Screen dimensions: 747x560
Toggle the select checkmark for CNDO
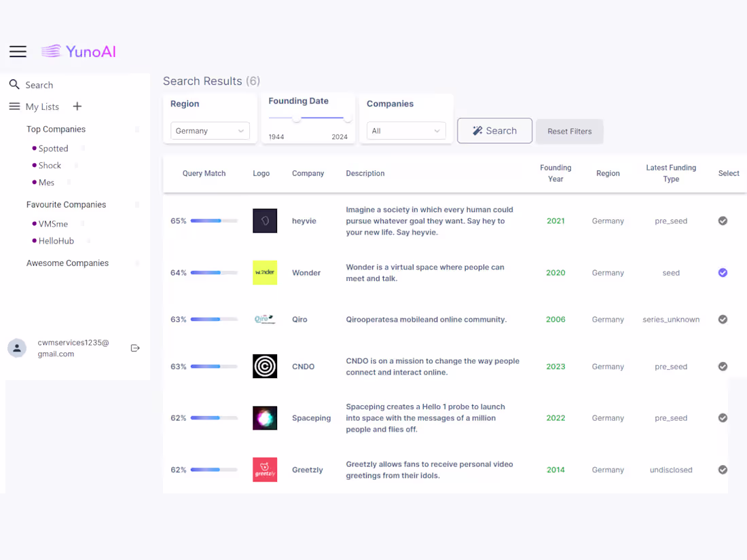click(x=723, y=367)
